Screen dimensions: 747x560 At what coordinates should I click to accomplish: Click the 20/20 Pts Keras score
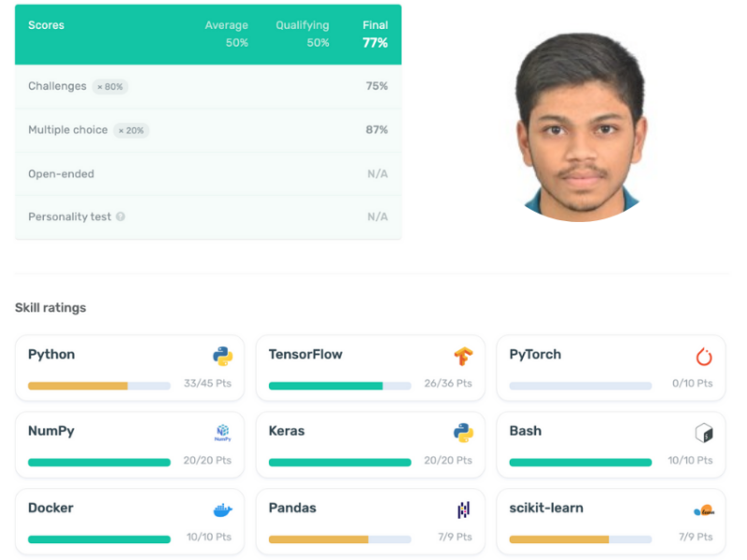[448, 460]
